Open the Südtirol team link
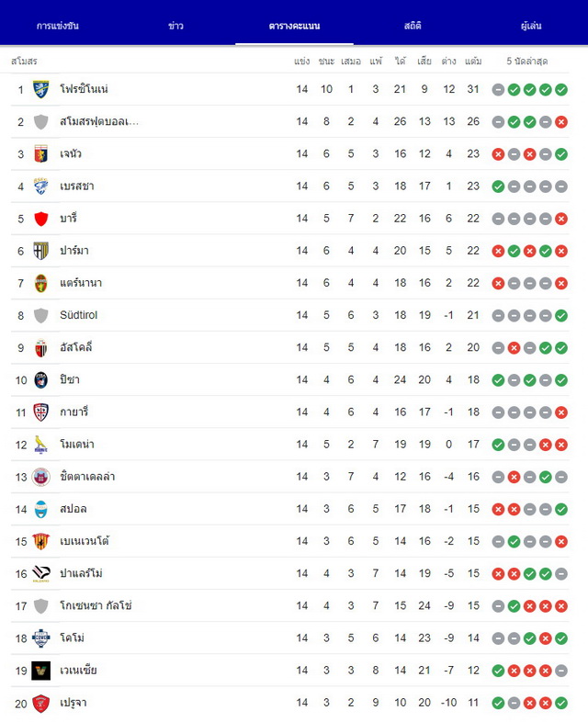Image resolution: width=588 pixels, height=722 pixels. 79,315
